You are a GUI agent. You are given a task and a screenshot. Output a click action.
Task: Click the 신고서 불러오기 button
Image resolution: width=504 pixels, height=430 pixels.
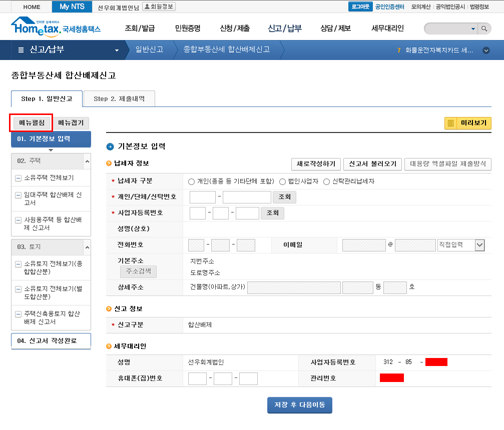point(372,164)
